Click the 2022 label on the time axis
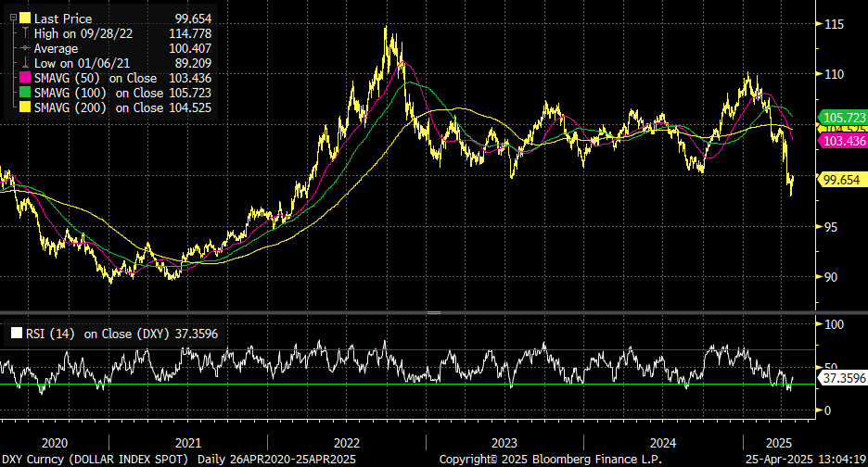 pos(346,443)
